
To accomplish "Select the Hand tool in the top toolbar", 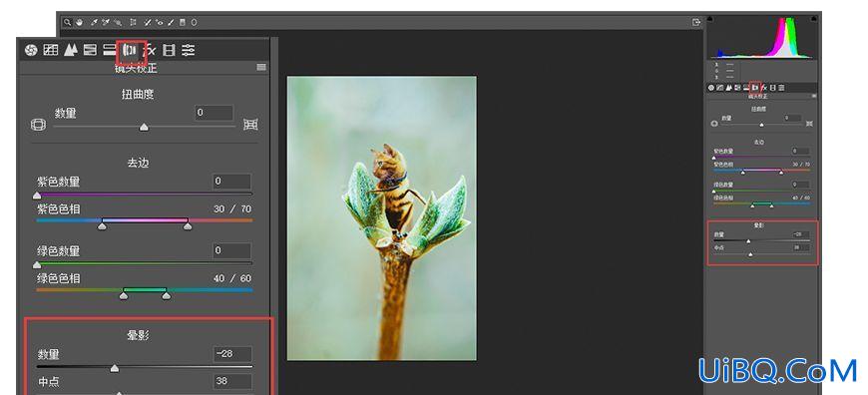I will [79, 23].
